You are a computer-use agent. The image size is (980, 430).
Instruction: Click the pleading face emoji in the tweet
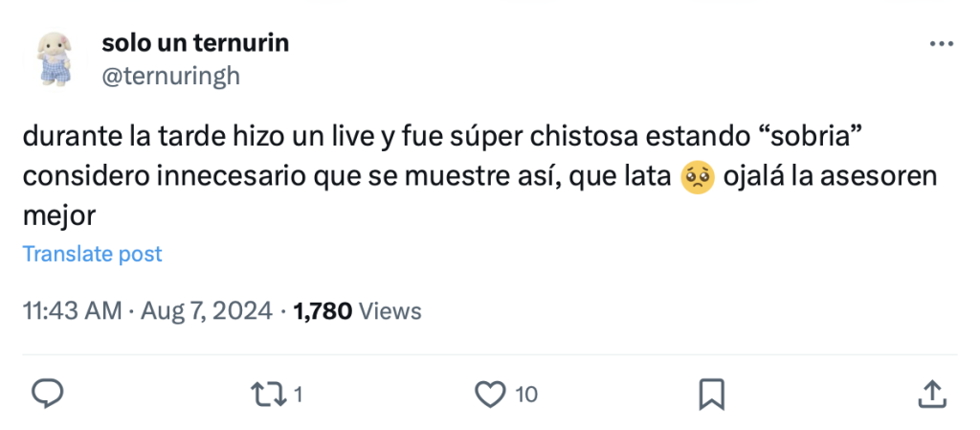(696, 178)
